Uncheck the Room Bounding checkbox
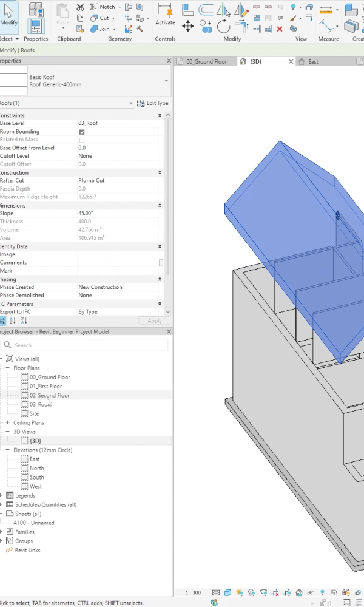 [82, 132]
